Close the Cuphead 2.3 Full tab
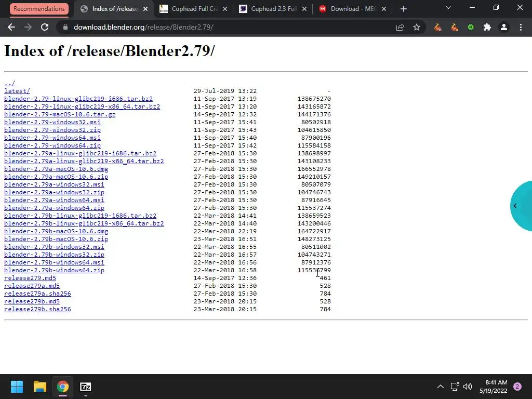The height and width of the screenshot is (399, 532). click(304, 9)
